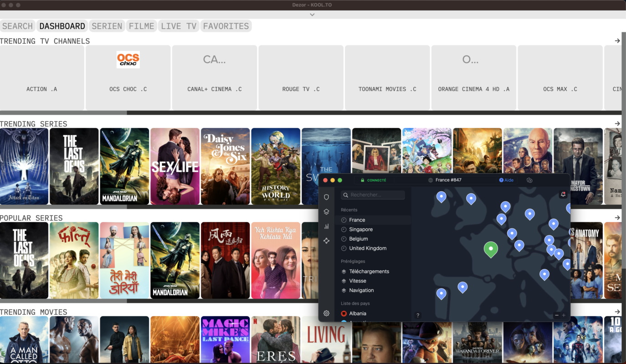This screenshot has height=364, width=626.
Task: Select the DASHBOARD tab
Action: point(62,26)
